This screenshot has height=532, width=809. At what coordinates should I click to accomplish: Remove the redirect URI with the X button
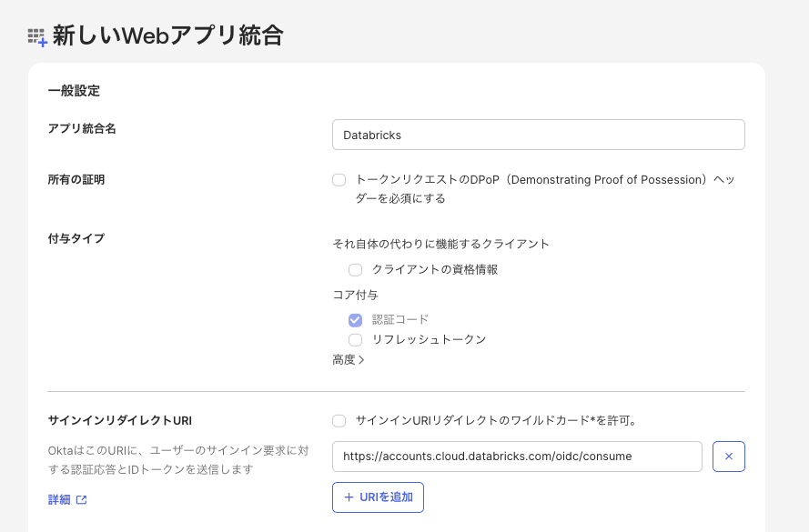(x=729, y=457)
